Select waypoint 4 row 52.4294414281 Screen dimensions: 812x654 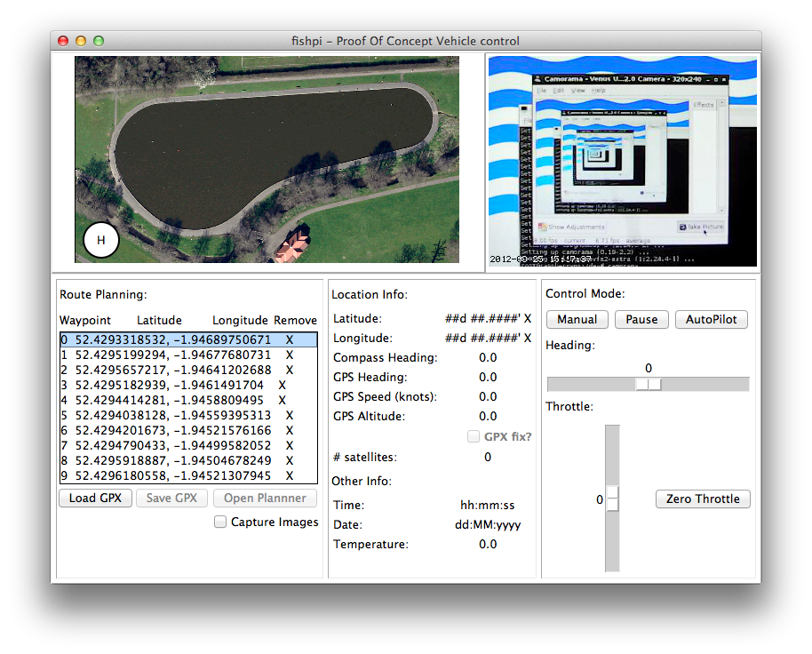tap(188, 400)
